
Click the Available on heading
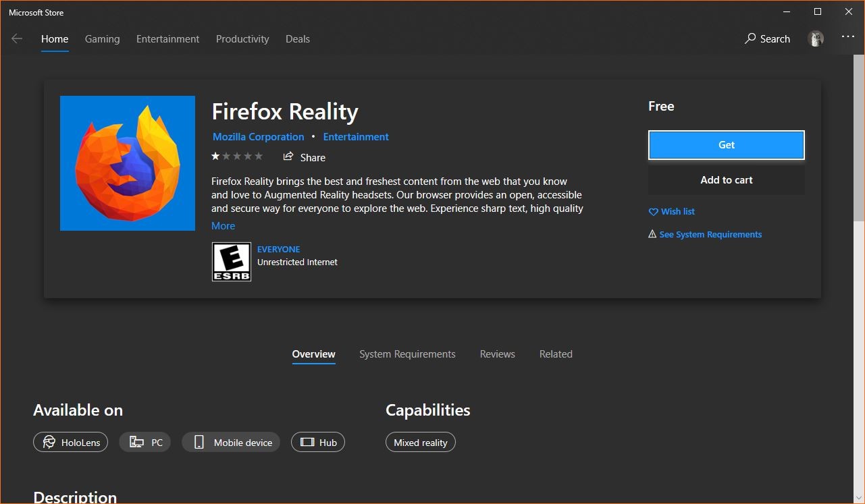(x=78, y=410)
